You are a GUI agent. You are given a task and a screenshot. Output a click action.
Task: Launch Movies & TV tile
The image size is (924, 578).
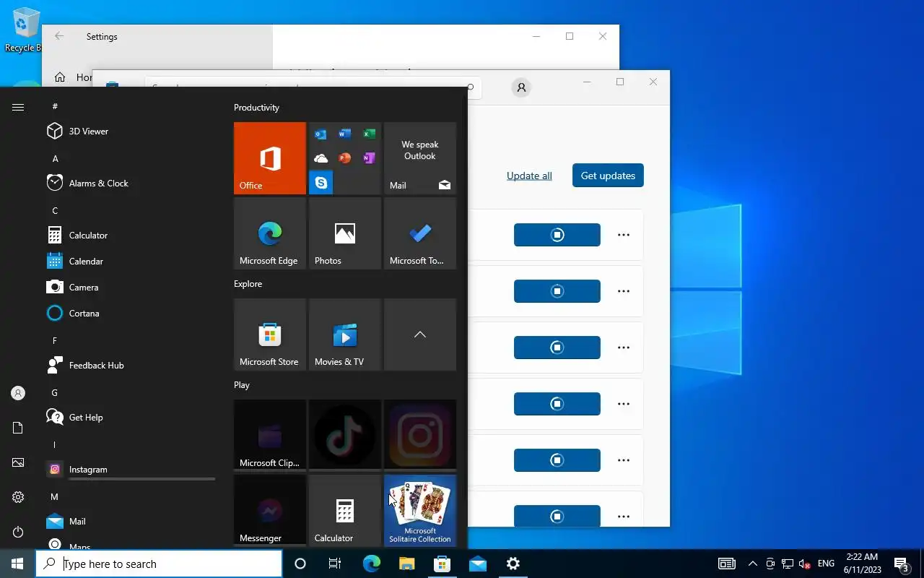[345, 335]
